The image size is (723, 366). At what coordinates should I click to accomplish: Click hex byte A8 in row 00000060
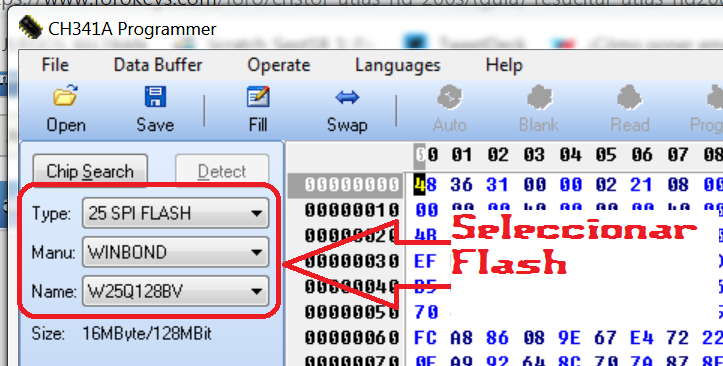462,338
